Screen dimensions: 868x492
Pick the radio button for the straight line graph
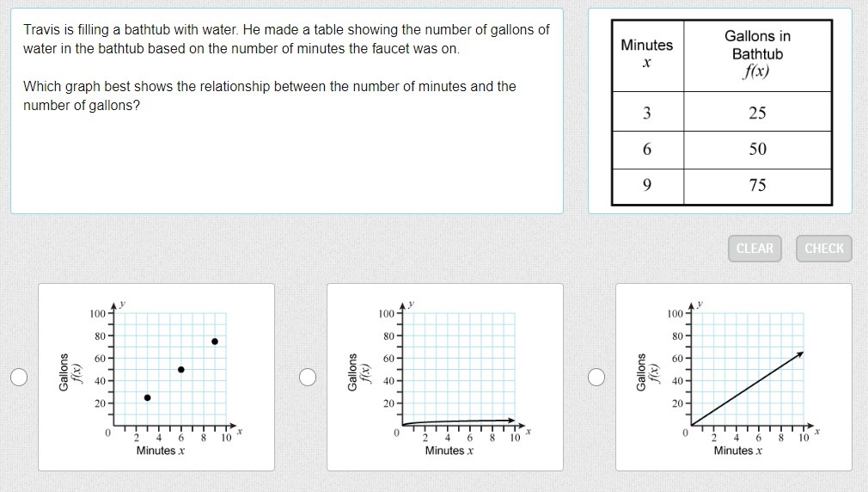596,377
